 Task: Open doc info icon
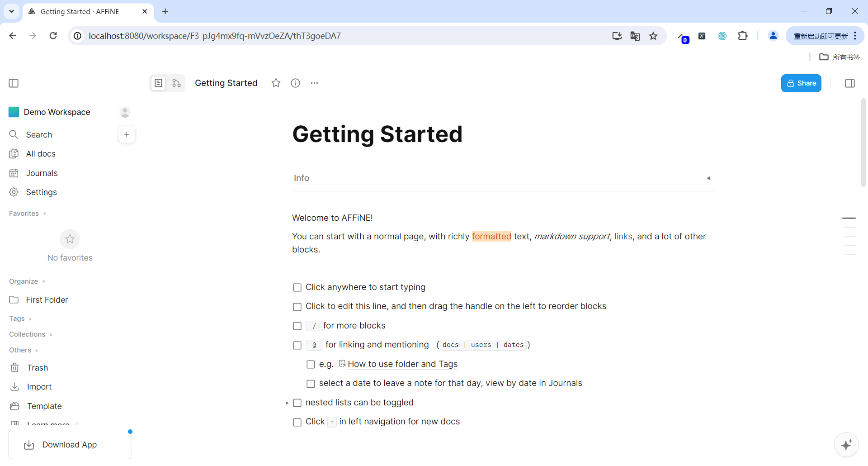[x=295, y=83]
